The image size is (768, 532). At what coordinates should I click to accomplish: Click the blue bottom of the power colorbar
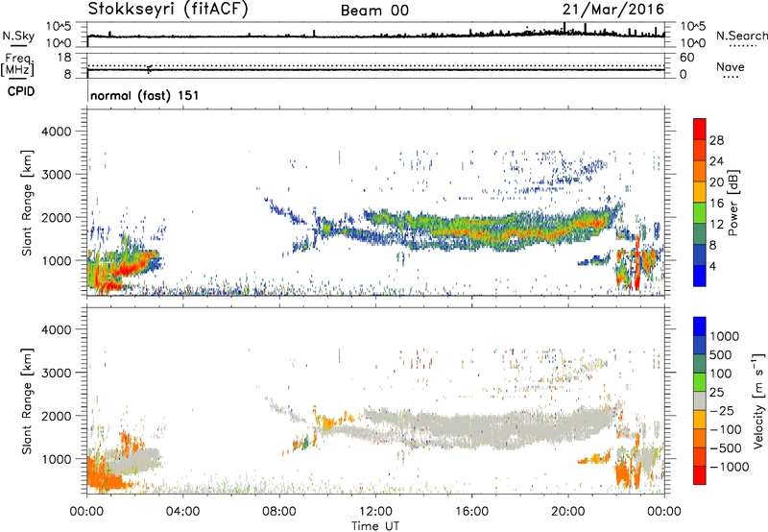click(700, 276)
